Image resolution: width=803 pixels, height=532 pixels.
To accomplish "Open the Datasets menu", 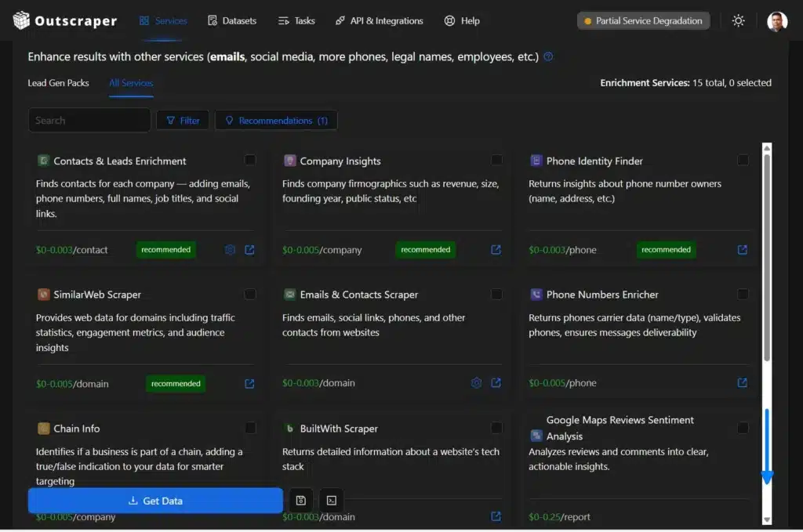I will point(232,20).
